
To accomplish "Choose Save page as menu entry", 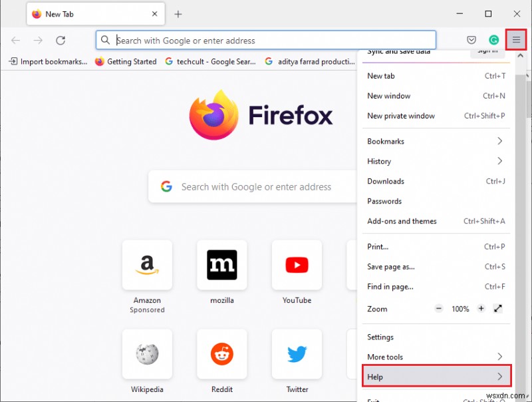I will 436,267.
